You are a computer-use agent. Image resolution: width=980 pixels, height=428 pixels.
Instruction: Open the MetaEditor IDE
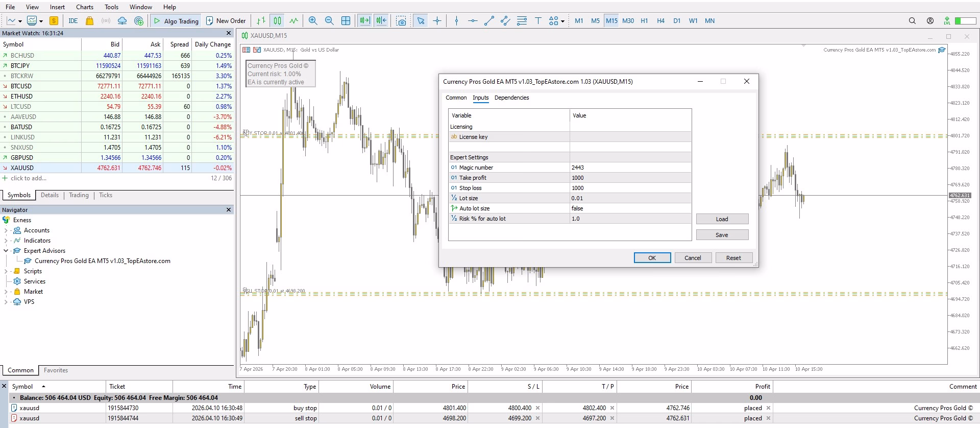[x=73, y=21]
